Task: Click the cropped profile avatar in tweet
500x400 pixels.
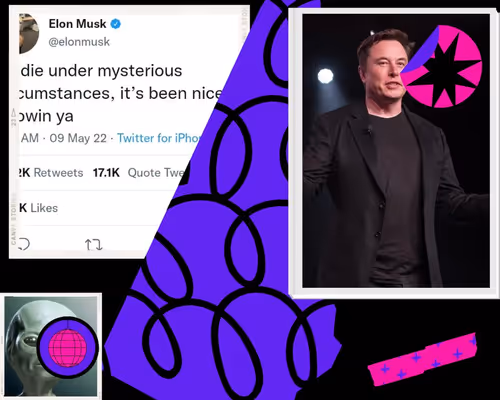Action: coord(29,33)
